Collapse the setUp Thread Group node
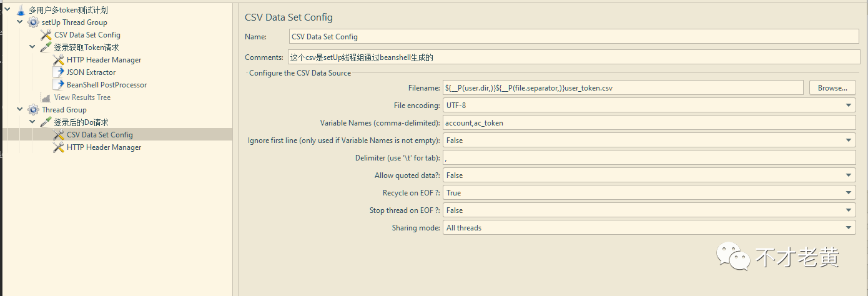Viewport: 868px width, 296px height. (20, 22)
